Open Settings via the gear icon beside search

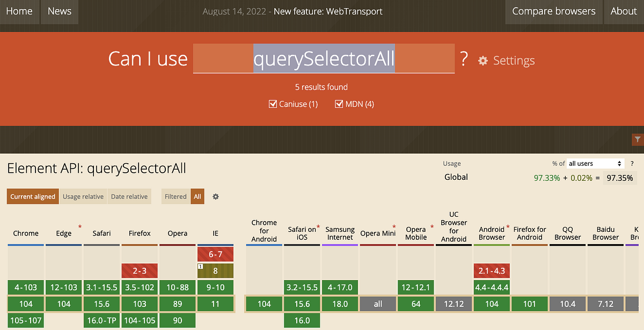482,61
